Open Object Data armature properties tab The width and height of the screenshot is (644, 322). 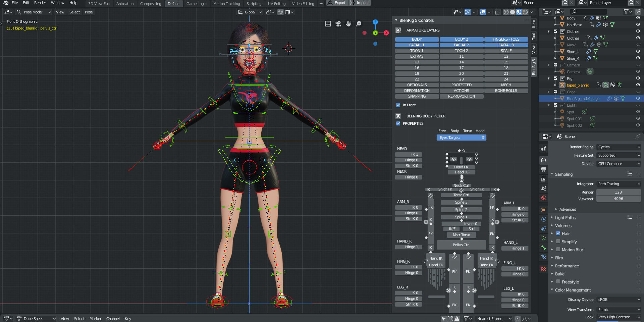[544, 238]
